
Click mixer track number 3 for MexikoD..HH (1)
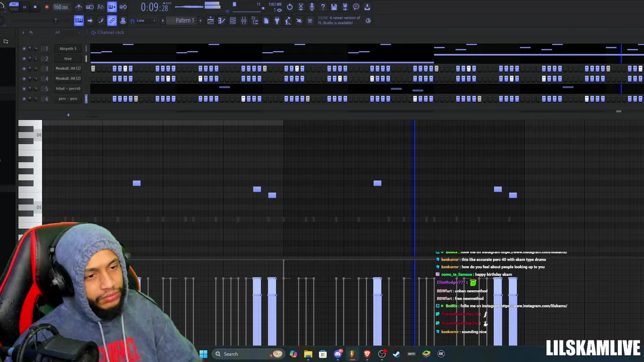[47, 69]
